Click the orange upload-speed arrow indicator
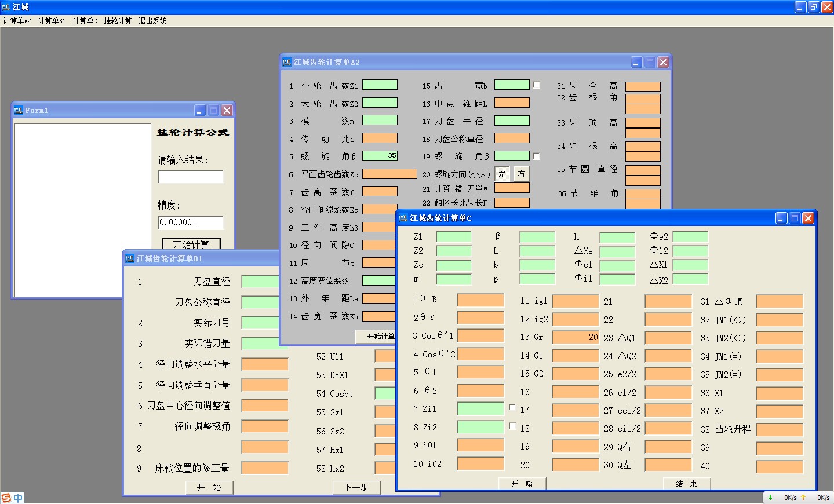Screen dimensions: 834x504 803,497
